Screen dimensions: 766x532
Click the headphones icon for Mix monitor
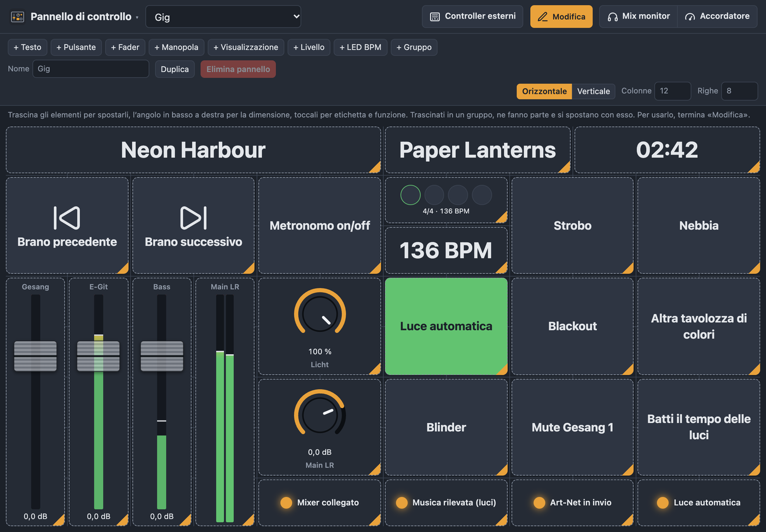(613, 17)
